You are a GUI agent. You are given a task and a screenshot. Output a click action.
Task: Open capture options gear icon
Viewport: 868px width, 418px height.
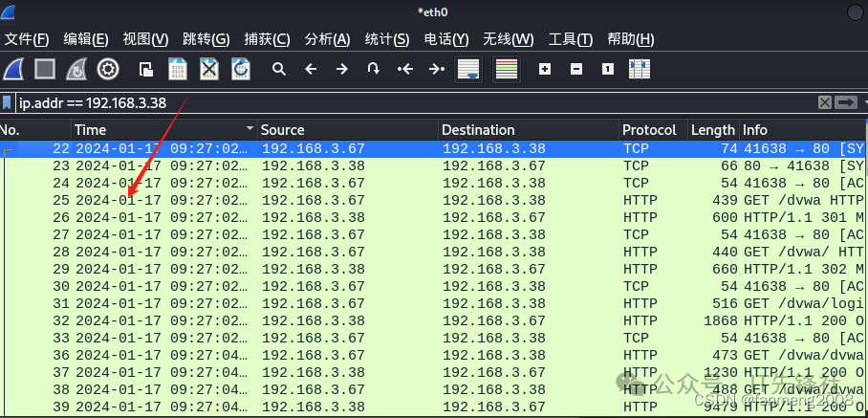point(108,69)
